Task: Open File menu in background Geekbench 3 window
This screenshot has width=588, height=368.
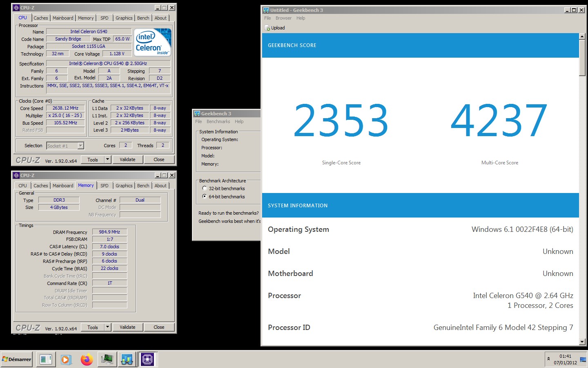Action: point(198,121)
